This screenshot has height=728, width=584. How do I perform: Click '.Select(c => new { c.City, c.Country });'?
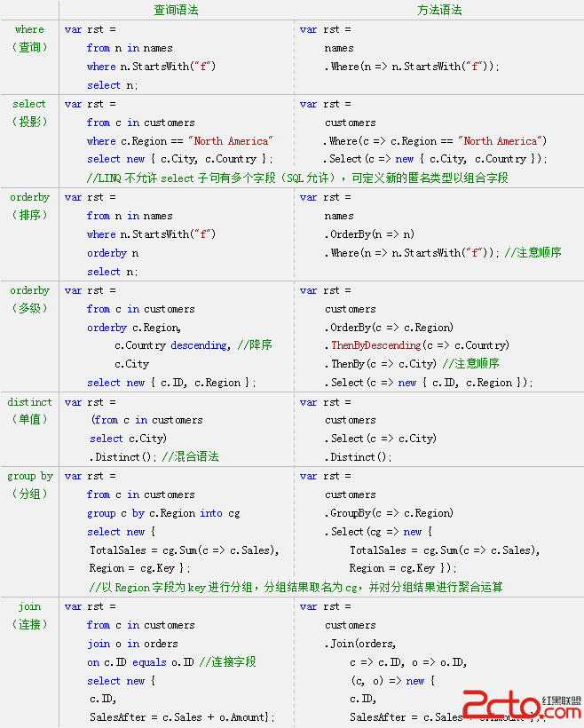click(436, 159)
